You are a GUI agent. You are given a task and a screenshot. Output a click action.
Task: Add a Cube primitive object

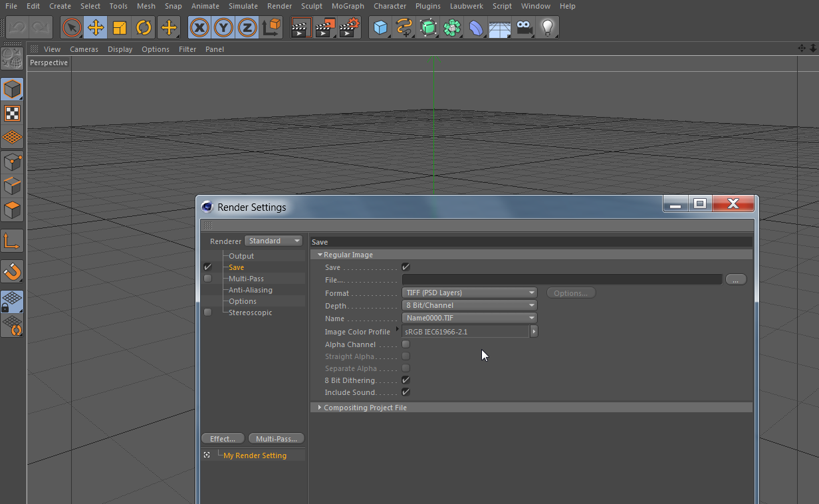[380, 28]
